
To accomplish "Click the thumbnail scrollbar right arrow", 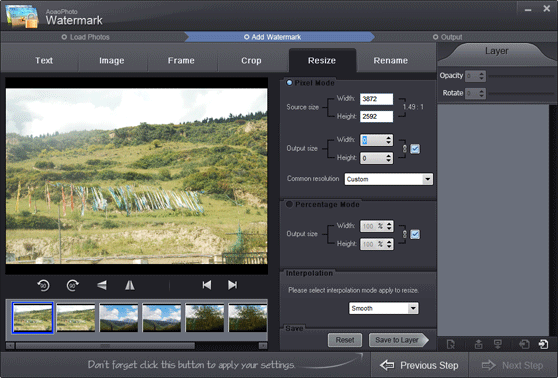I will [x=263, y=346].
